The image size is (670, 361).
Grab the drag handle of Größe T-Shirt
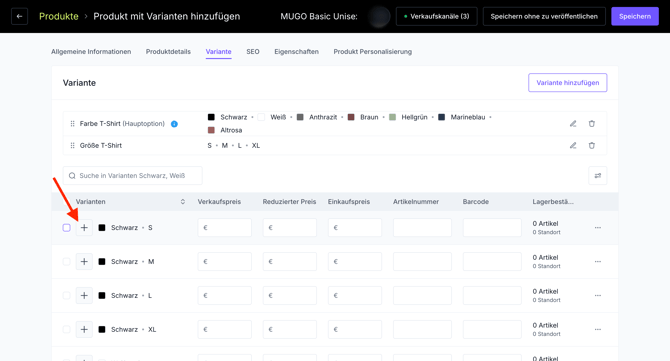[x=72, y=145]
